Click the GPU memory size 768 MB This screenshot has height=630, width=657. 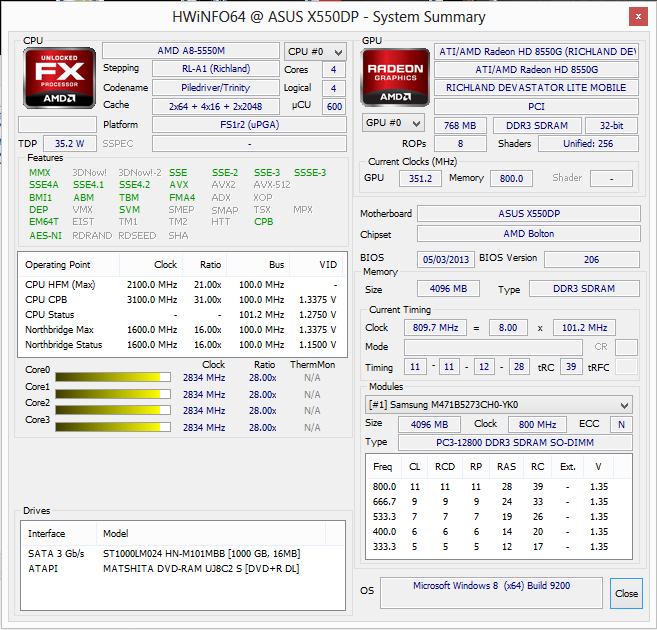[460, 126]
